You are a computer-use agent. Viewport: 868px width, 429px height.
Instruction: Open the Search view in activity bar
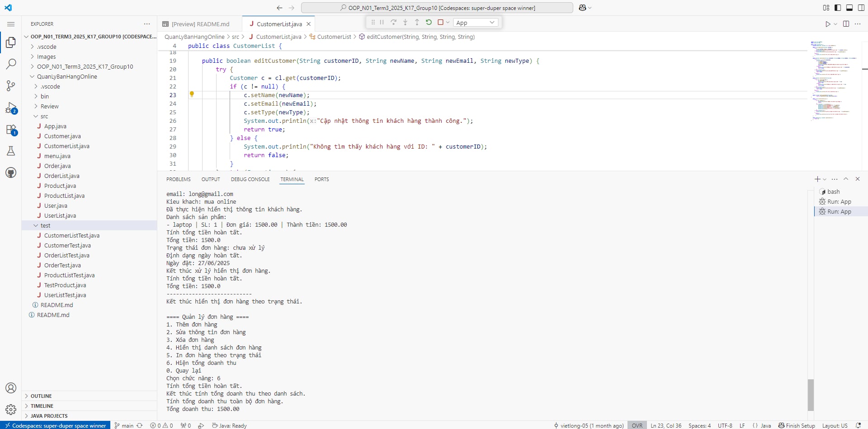click(x=11, y=64)
